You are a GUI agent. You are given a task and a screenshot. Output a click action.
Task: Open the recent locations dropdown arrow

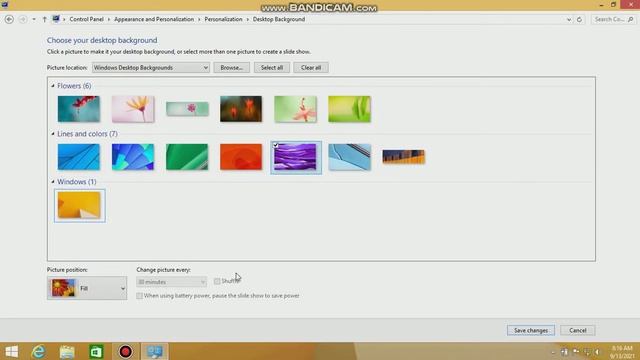[34, 19]
